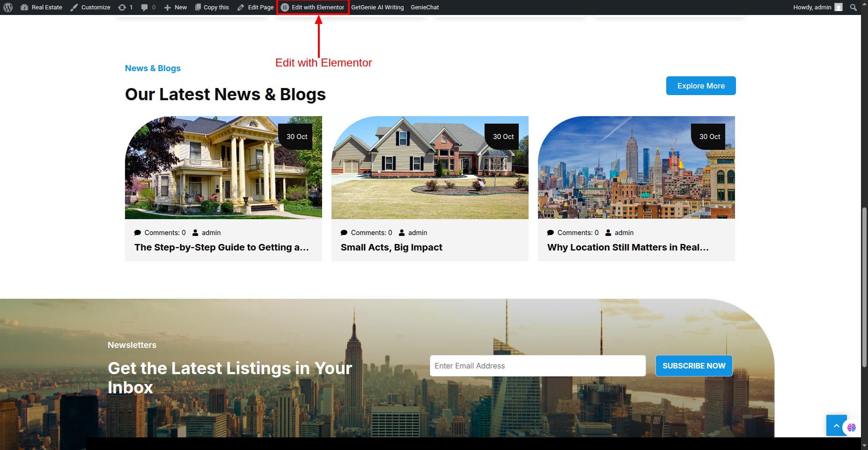Open the GenieChat brain icon widget

(x=852, y=427)
